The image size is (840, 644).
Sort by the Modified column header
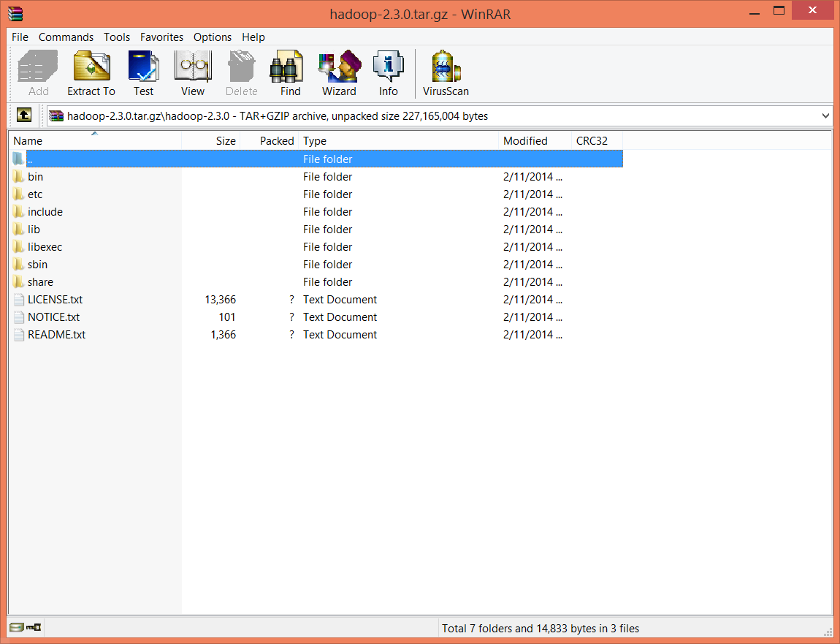point(535,140)
